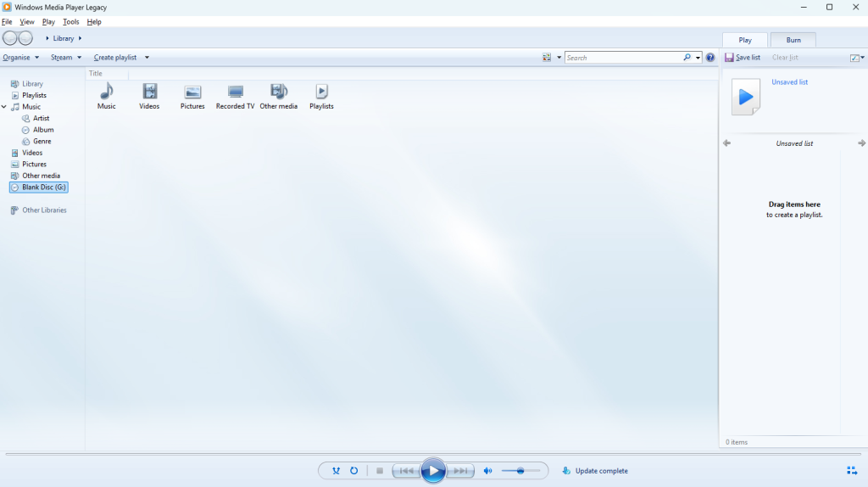Open the Play menu
Viewport: 868px width, 487px height.
[48, 22]
